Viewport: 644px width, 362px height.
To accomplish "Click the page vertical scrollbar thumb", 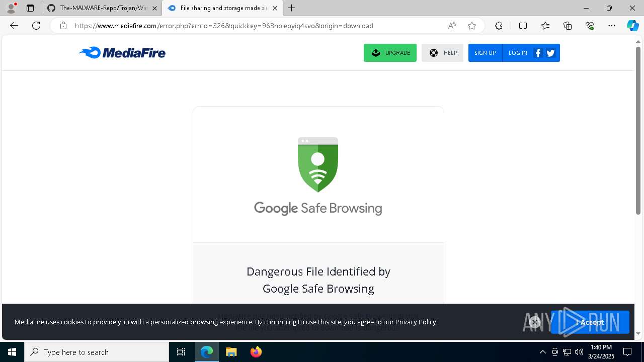I will point(638,131).
